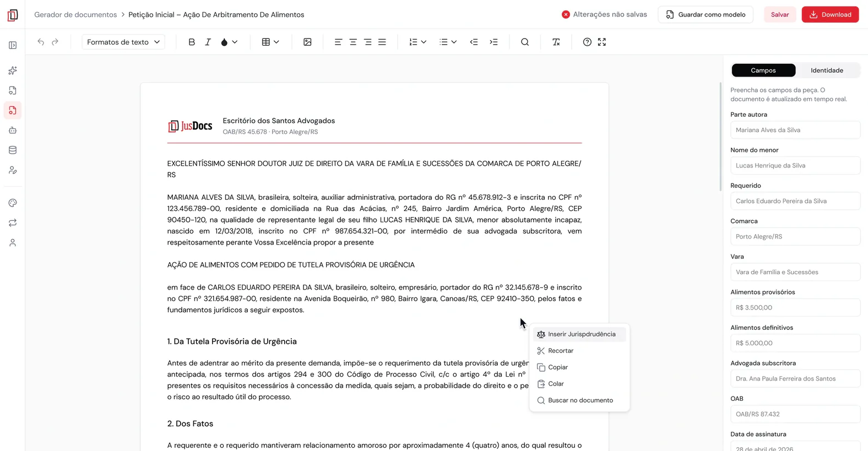Click the JusDocs logo icon in the sidebar
868x451 pixels.
coord(12,15)
